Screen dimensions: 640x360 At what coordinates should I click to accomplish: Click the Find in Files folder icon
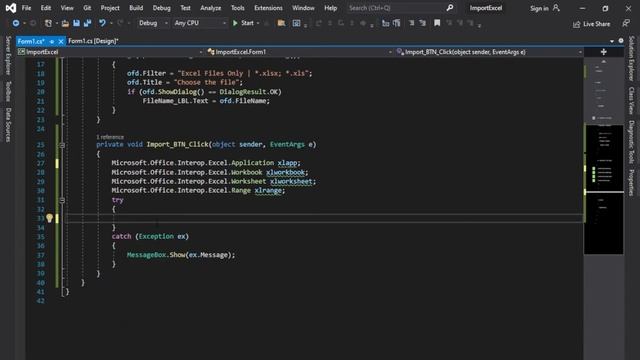pos(281,23)
